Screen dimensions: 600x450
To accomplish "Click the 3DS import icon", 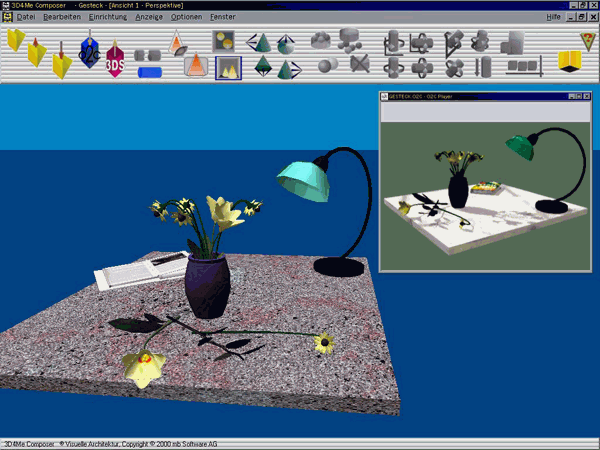I will tap(115, 60).
